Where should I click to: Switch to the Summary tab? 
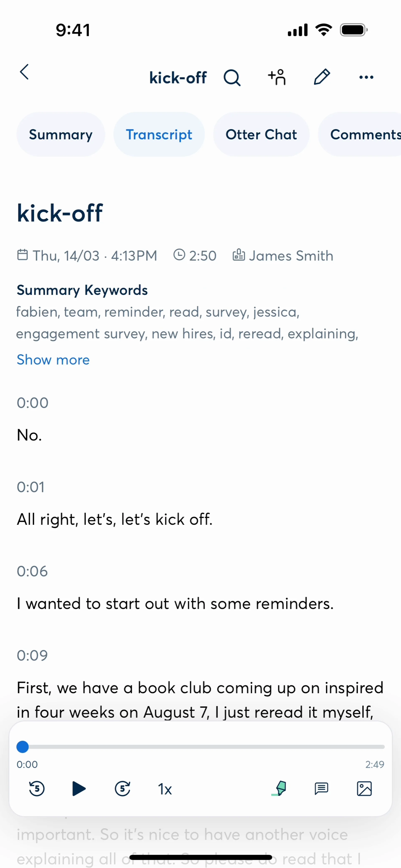[61, 134]
